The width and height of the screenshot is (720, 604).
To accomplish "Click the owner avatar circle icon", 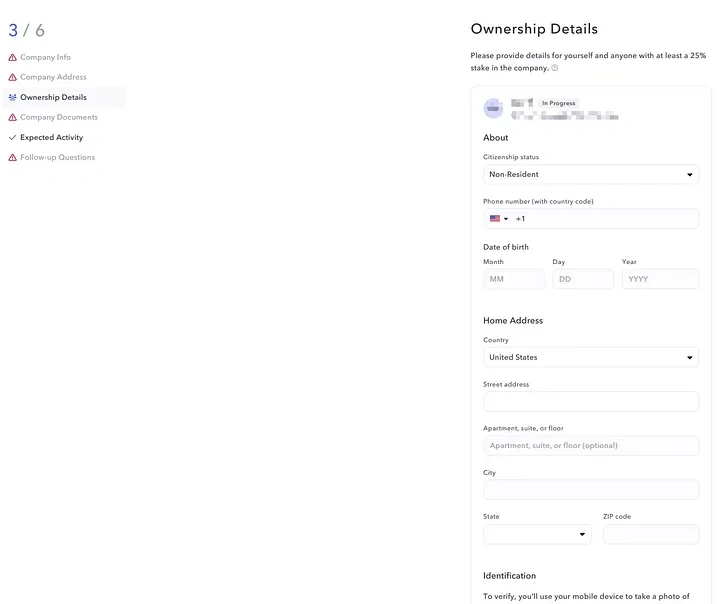I will pyautogui.click(x=493, y=109).
